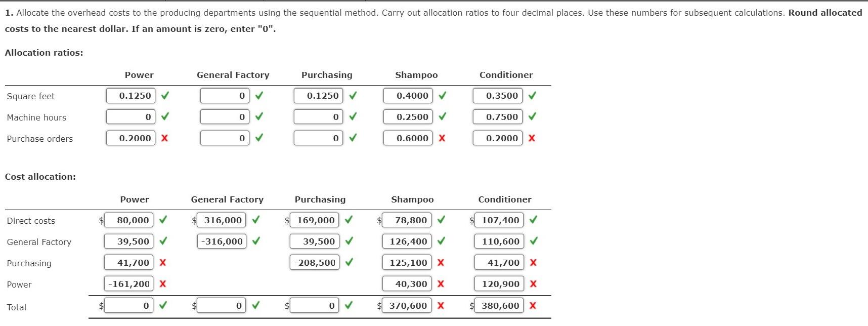
Task: Click green checkmark beside Power square feet ratio
Action: (x=164, y=95)
